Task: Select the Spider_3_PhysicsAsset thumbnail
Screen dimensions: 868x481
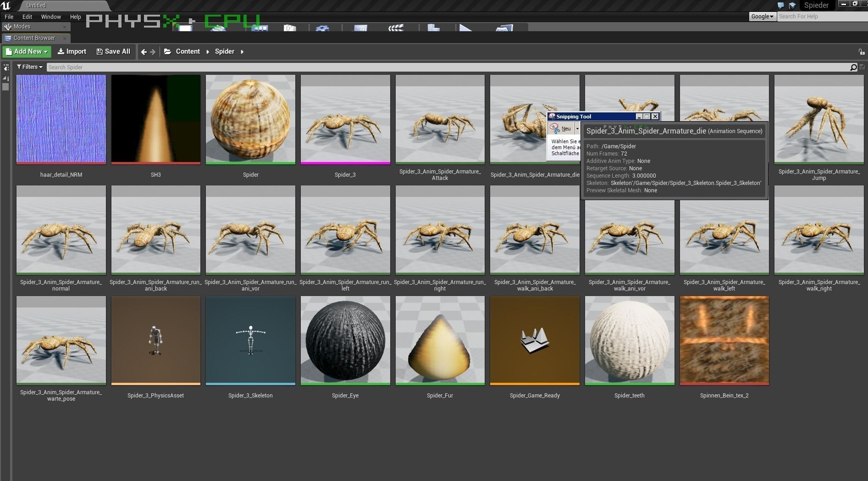Action: coord(156,341)
